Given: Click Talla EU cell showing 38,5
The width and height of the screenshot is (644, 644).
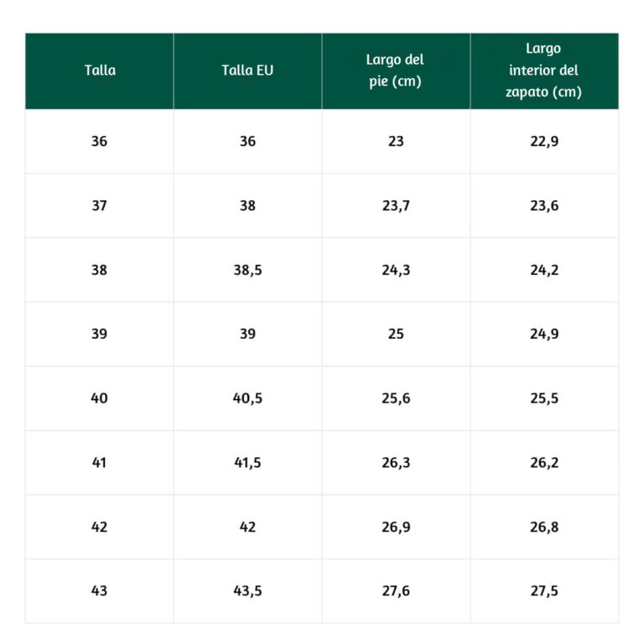Looking at the screenshot, I should click(x=247, y=270).
